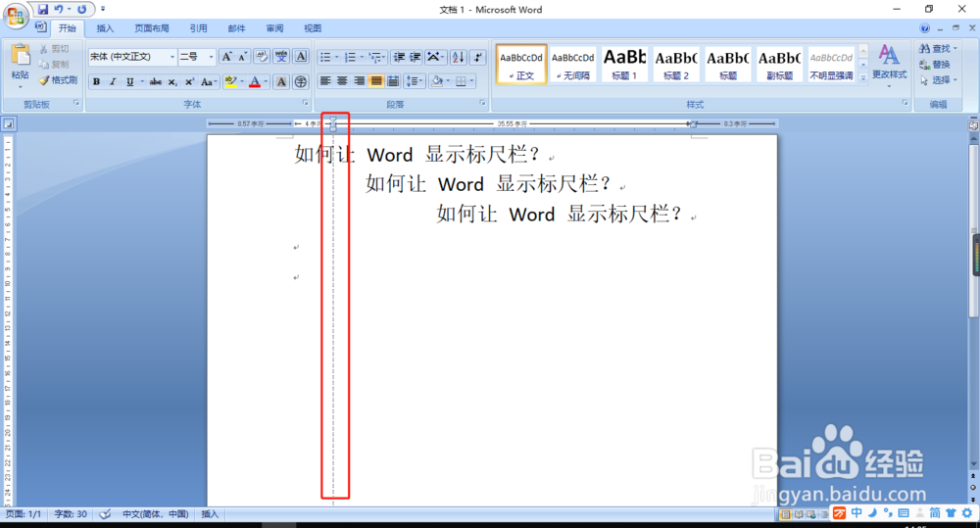Open Change Case Aa dropdown
Screen dimensions: 980x528
[x=209, y=82]
